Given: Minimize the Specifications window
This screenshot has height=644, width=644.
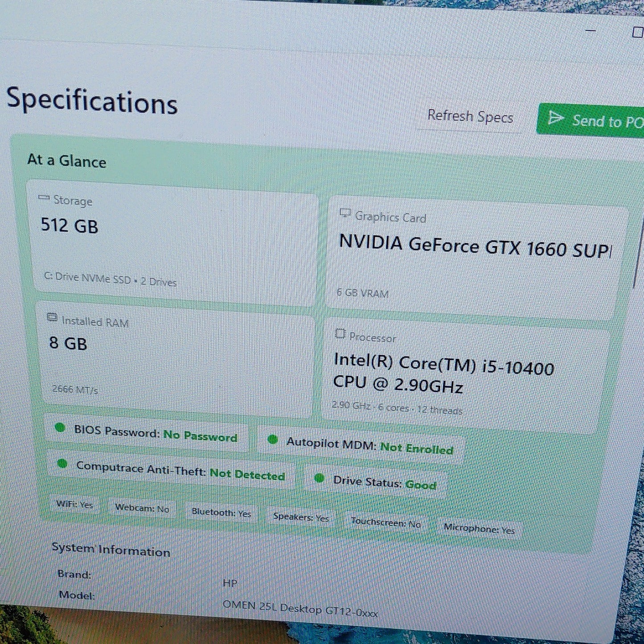Looking at the screenshot, I should [x=591, y=31].
